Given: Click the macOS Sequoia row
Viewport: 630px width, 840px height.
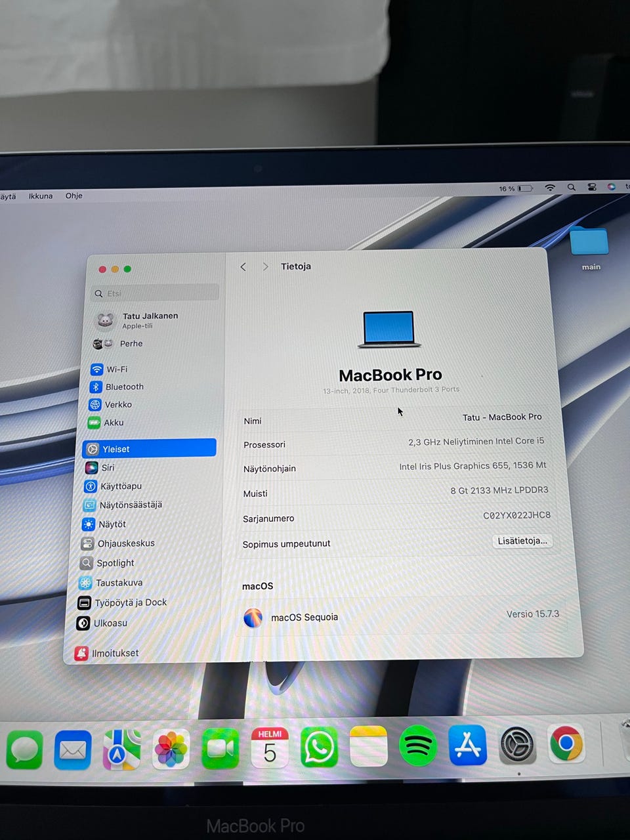Looking at the screenshot, I should [400, 616].
